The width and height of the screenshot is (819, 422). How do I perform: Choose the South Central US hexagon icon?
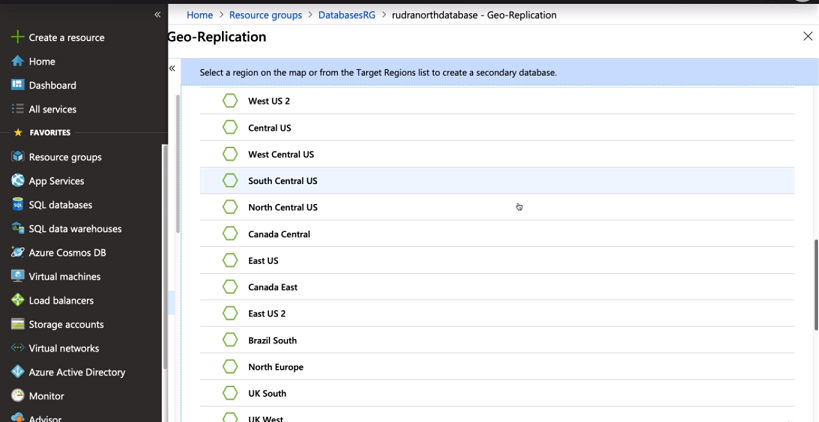pos(230,181)
